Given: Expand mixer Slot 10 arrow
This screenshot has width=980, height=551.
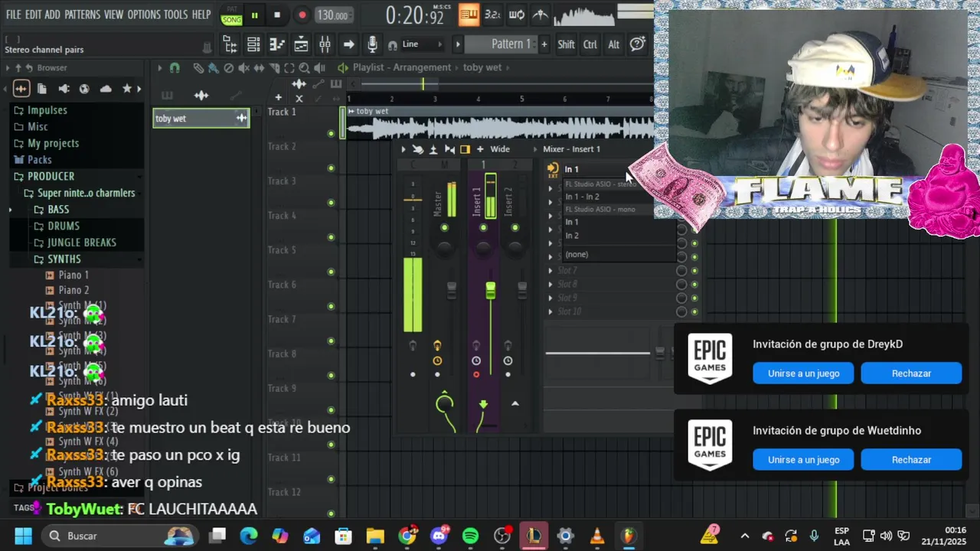Looking at the screenshot, I should tap(550, 311).
